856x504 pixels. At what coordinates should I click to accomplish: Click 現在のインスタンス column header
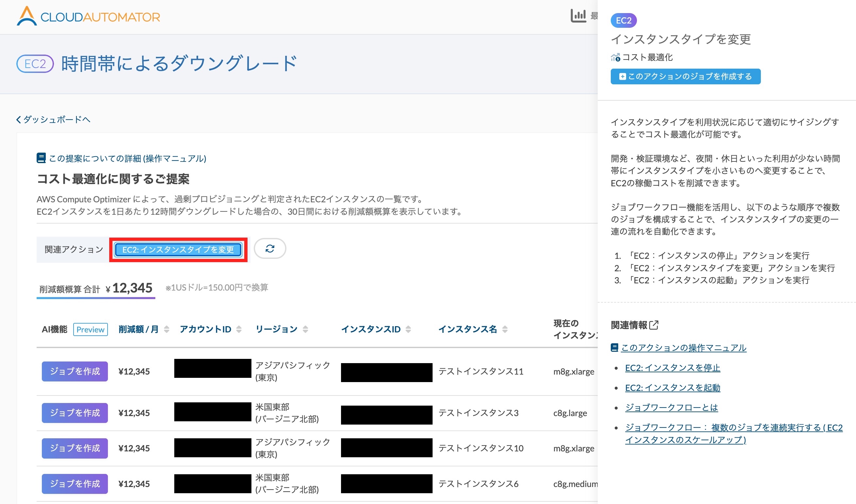(x=575, y=329)
